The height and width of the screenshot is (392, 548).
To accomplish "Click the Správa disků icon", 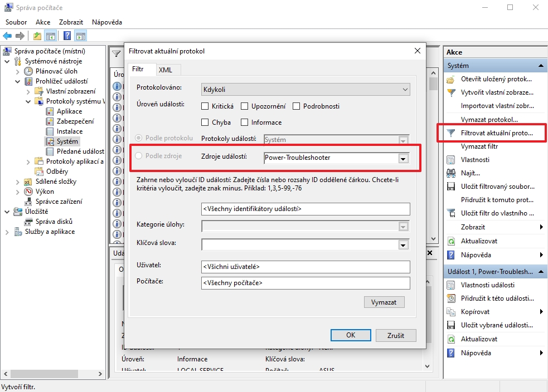I will (x=28, y=222).
